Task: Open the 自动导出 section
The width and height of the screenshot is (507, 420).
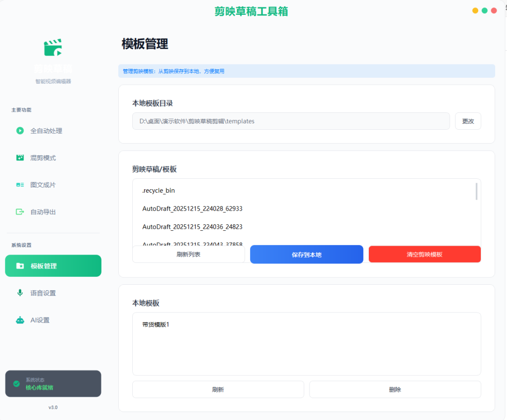Action: click(53, 211)
